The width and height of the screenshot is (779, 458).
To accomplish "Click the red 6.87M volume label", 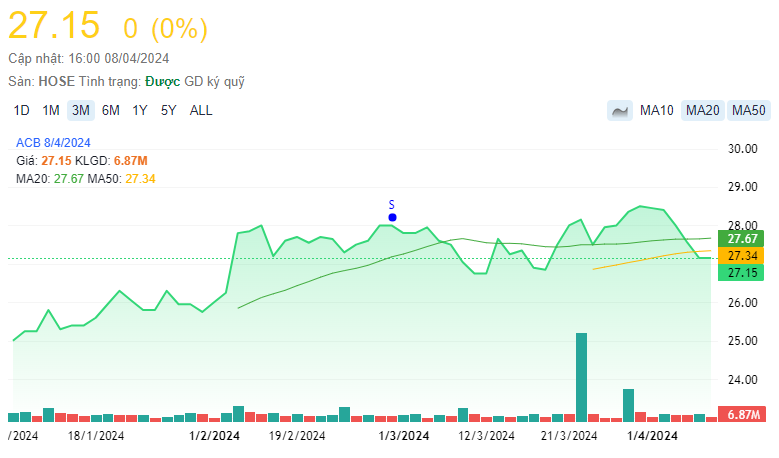I will [743, 414].
